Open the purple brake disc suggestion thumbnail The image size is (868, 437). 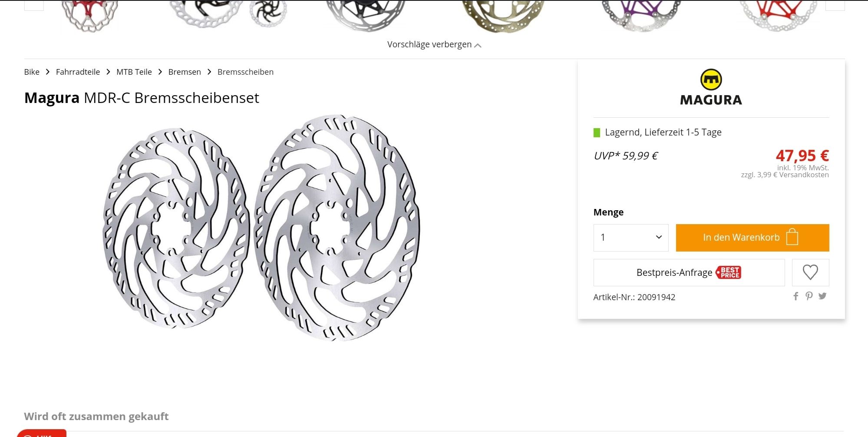point(641,16)
